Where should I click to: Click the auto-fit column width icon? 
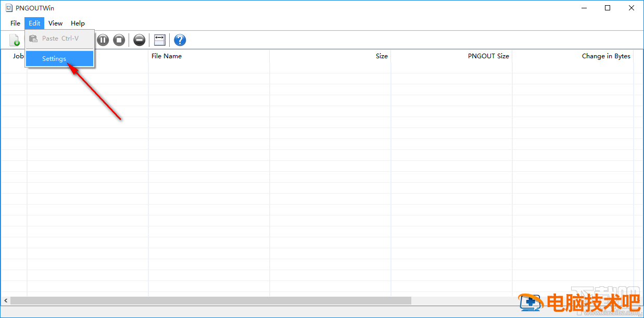[159, 40]
